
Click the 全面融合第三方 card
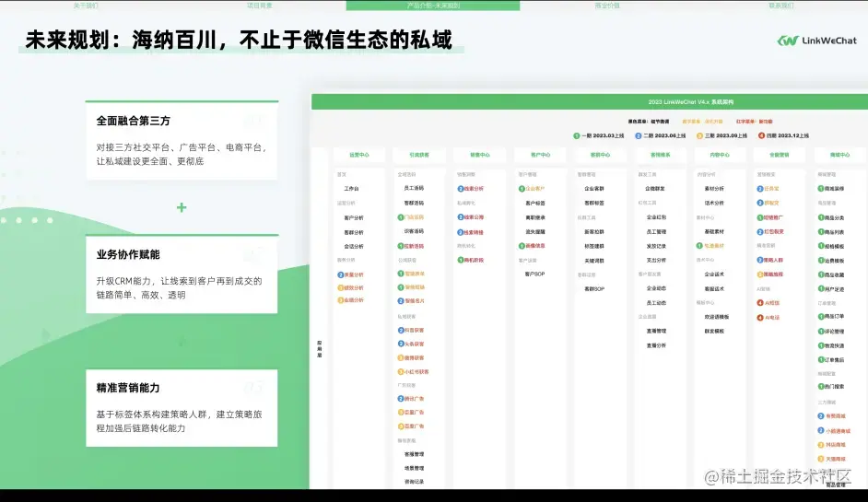click(x=182, y=141)
